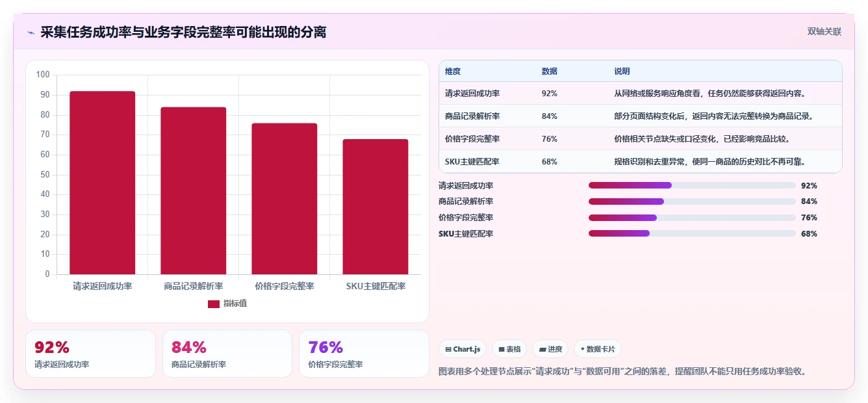Click the 92% value in the table
The width and height of the screenshot is (868, 403).
tap(549, 94)
